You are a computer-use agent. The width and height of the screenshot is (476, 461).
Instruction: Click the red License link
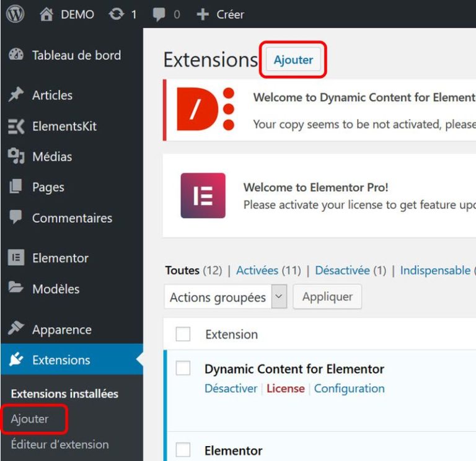click(x=285, y=389)
